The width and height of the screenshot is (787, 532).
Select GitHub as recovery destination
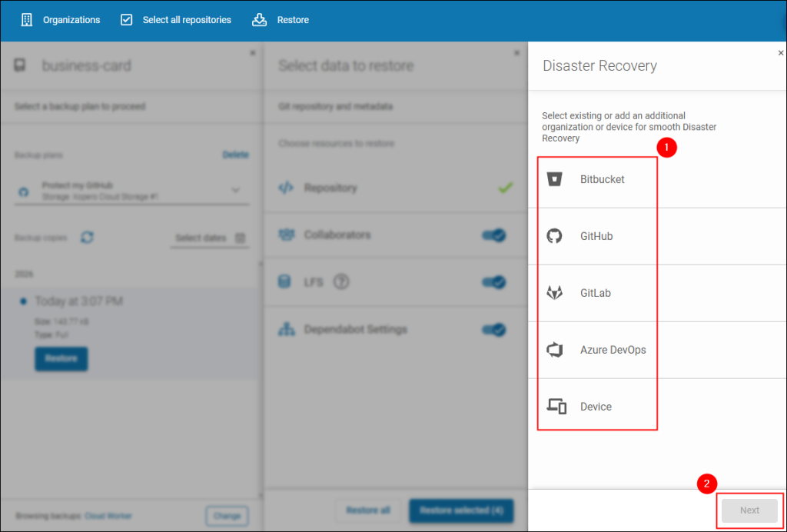(x=658, y=236)
